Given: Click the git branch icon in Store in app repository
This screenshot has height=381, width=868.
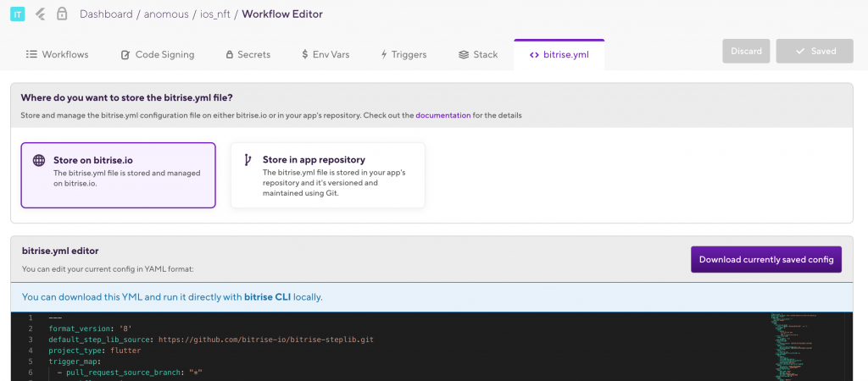Looking at the screenshot, I should point(248,160).
